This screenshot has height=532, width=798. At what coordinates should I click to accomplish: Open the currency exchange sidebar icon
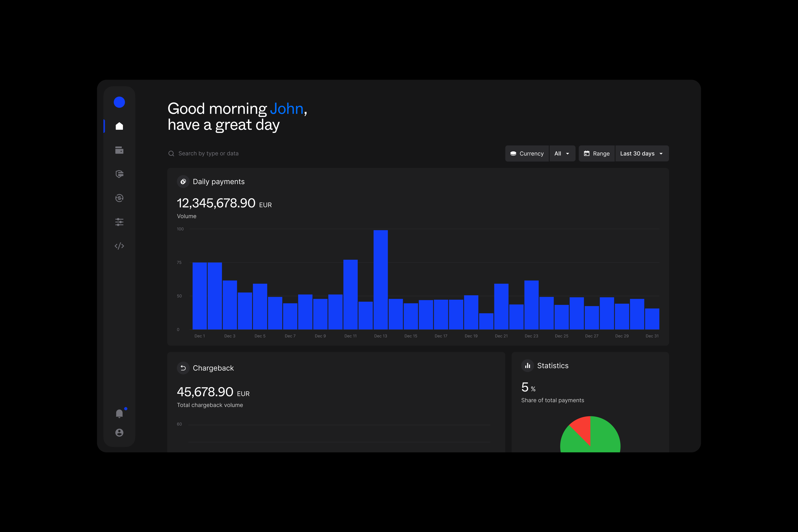(x=119, y=198)
